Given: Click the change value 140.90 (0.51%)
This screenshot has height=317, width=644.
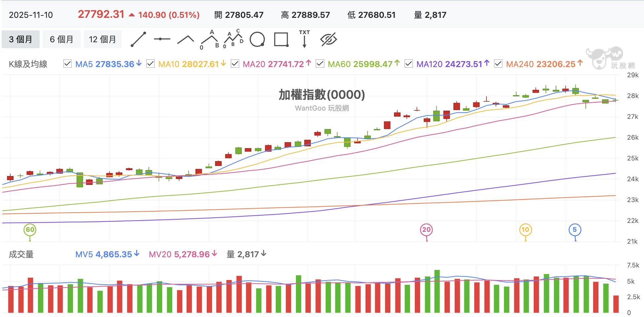Looking at the screenshot, I should pos(169,15).
